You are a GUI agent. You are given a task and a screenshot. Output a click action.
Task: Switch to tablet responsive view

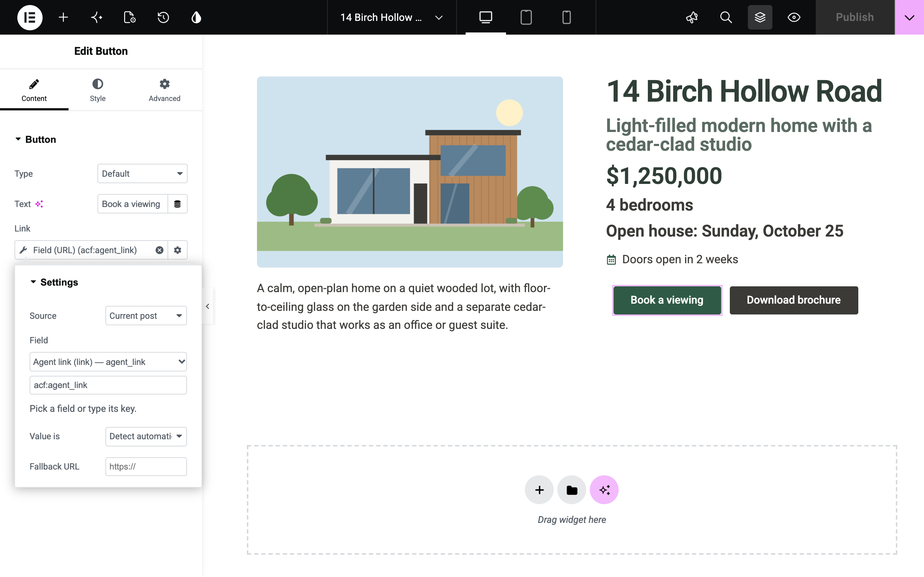526,17
